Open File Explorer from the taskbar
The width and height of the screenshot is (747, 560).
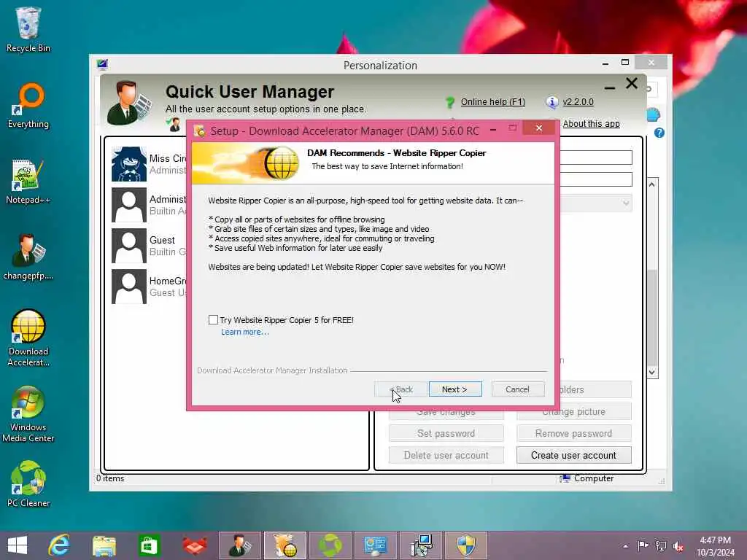(x=104, y=545)
